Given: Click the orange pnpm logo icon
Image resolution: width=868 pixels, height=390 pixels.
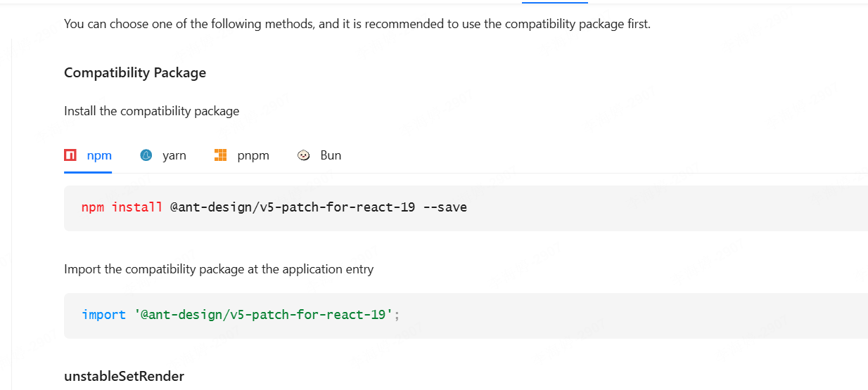Looking at the screenshot, I should [221, 155].
